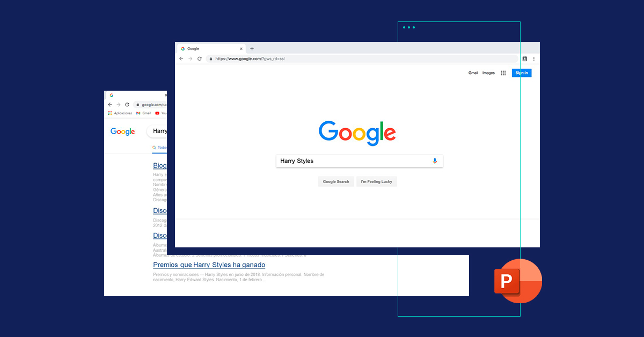The width and height of the screenshot is (644, 337).
Task: Click inside the Harry Styles search field
Action: point(349,160)
